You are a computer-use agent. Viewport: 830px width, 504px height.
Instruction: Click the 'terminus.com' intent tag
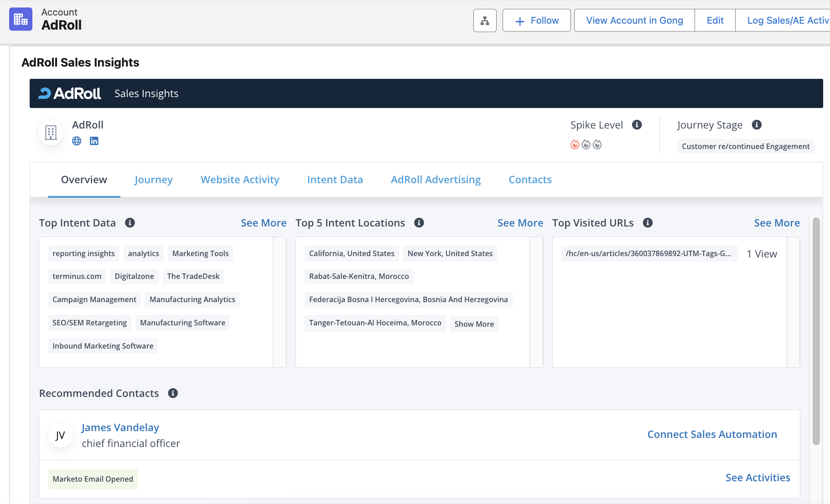77,276
